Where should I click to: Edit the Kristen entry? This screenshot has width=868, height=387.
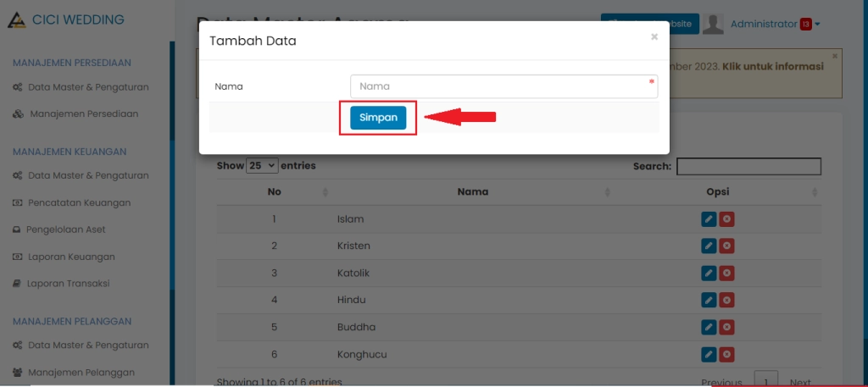point(709,246)
